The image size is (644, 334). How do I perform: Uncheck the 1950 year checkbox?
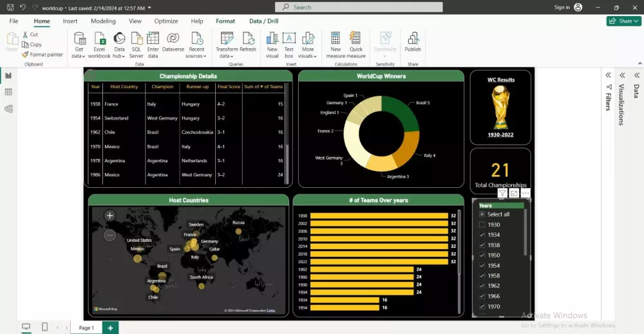pyautogui.click(x=482, y=255)
